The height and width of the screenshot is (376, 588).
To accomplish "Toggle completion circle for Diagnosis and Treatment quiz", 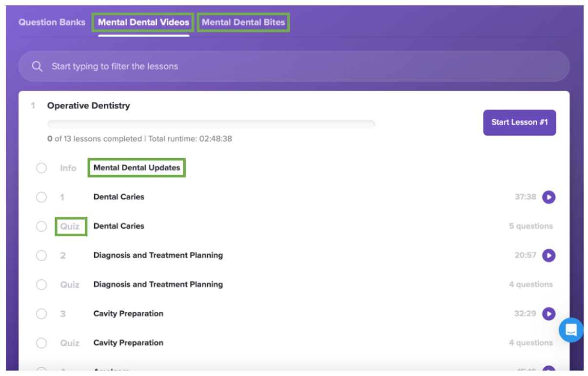I will 41,284.
